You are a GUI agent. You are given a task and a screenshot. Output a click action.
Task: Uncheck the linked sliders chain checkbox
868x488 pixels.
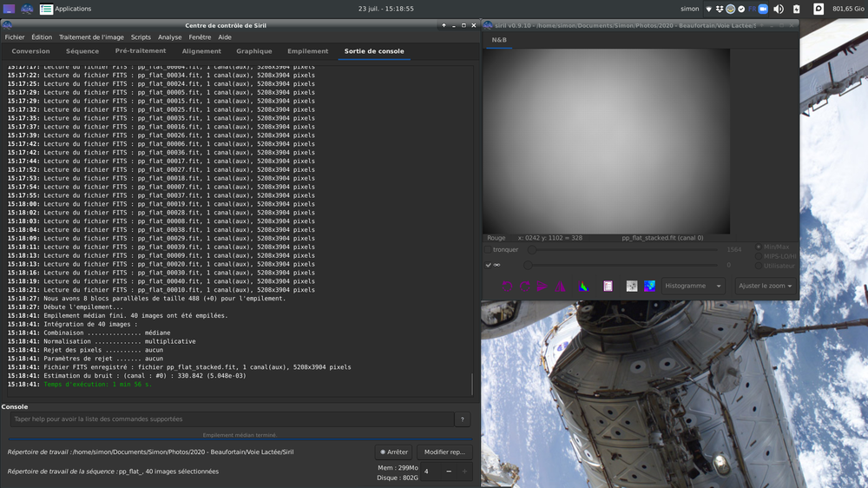click(490, 265)
